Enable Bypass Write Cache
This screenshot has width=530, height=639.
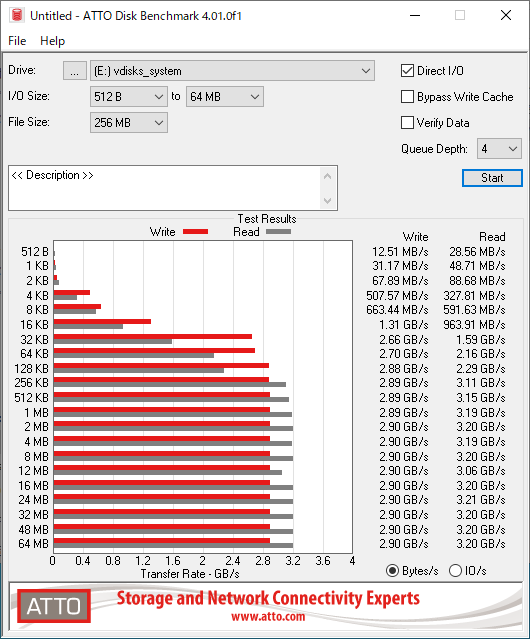point(407,97)
